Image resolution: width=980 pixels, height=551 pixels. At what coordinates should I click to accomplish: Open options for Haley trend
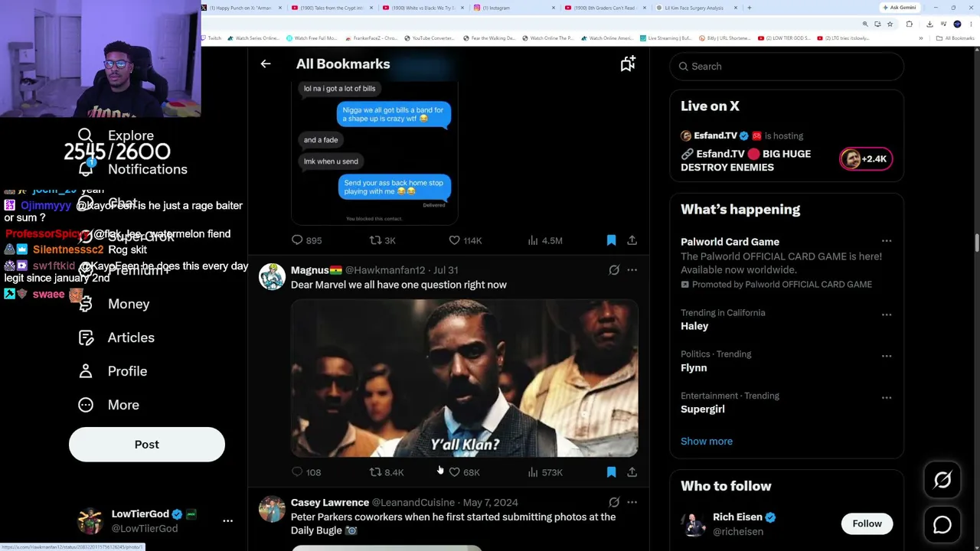point(886,314)
